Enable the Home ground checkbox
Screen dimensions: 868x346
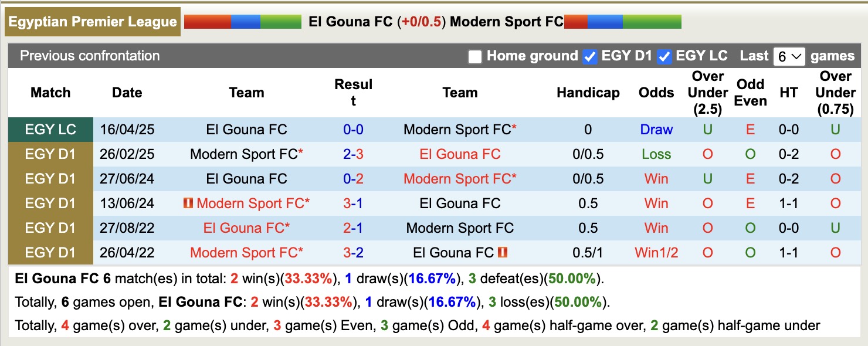[475, 56]
